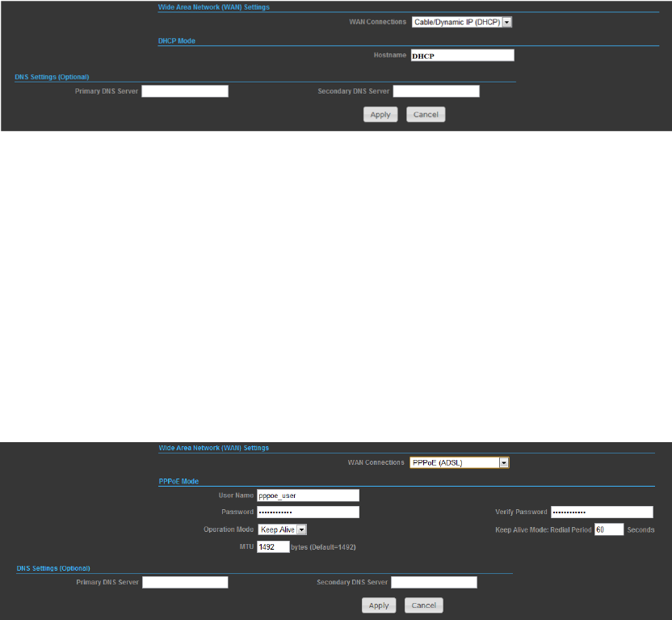
Task: Click 'Keep Alive Mode: Redial Period' label
Action: coord(543,530)
